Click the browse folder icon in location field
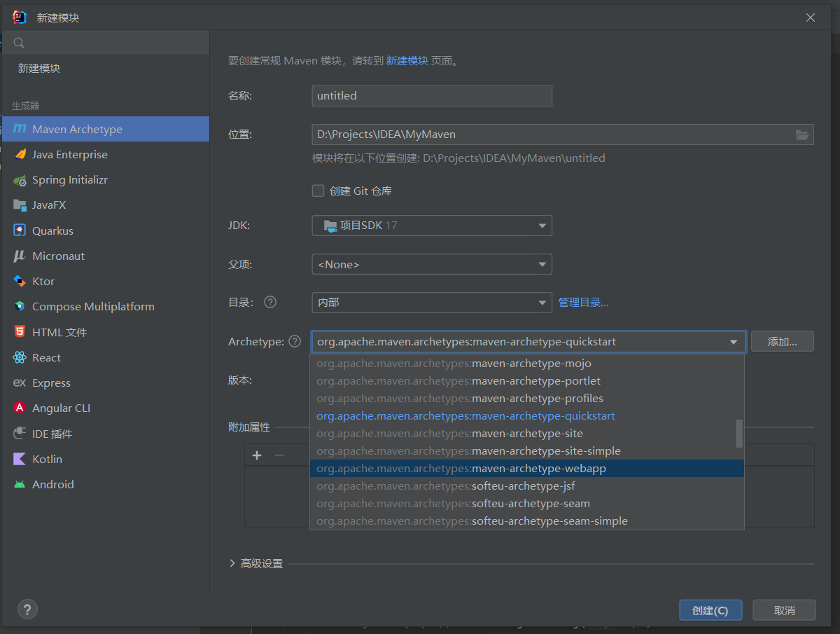This screenshot has width=840, height=634. tap(802, 135)
